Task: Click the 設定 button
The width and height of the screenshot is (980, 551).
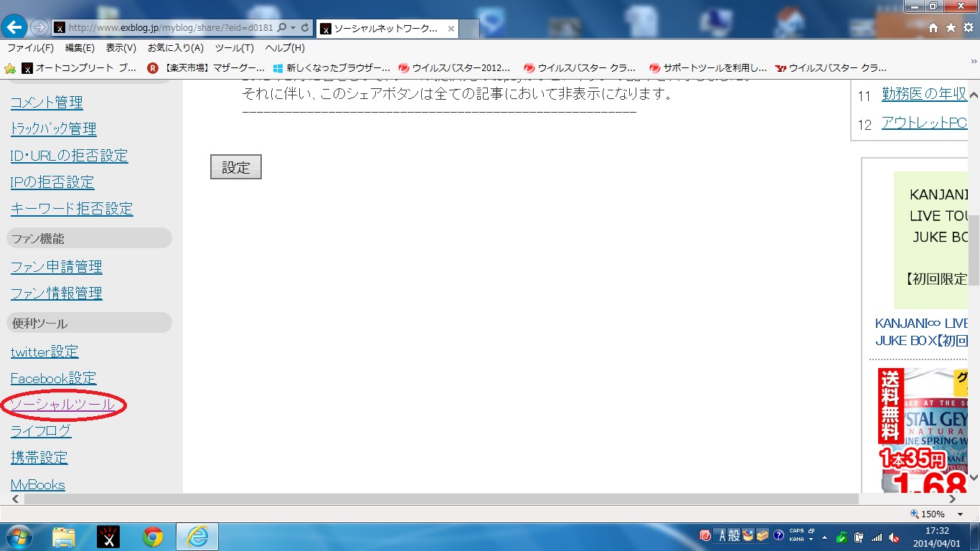Action: click(x=236, y=167)
